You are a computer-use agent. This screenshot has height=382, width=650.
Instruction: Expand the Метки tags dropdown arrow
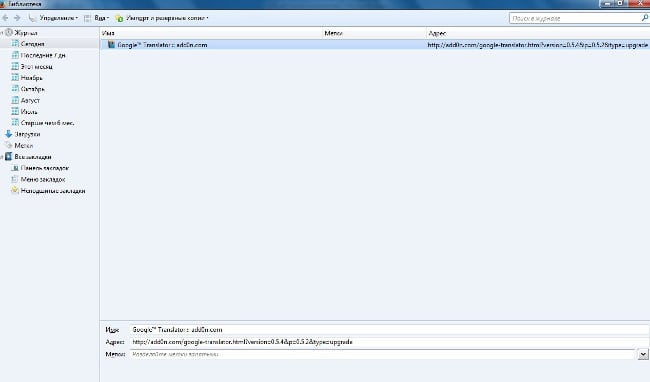[x=643, y=354]
